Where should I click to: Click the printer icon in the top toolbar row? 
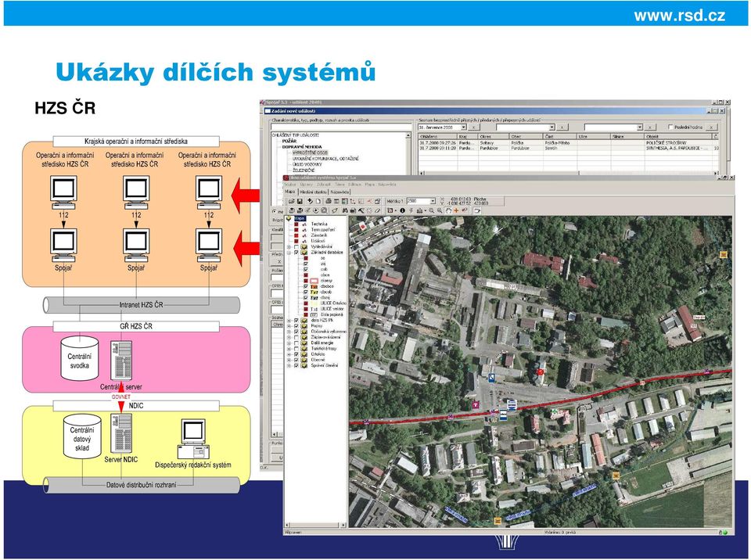[x=328, y=201]
